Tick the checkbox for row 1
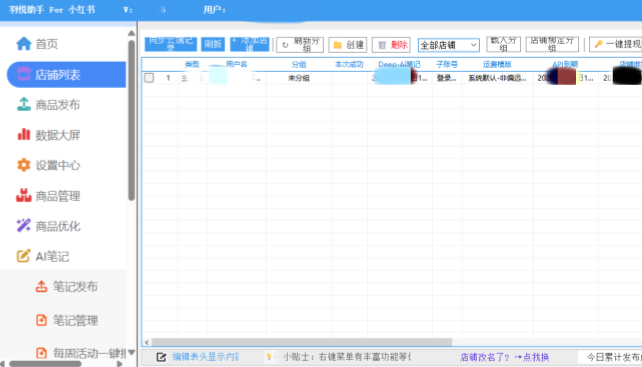Screen dimensions: 642x367 click(149, 78)
